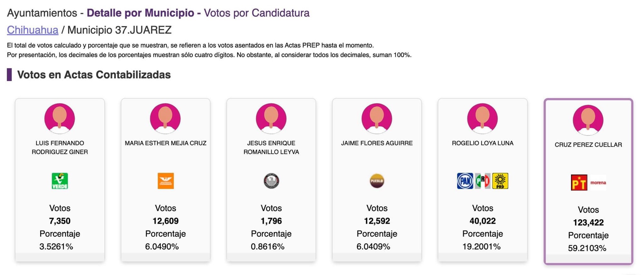Click the 123,422 vote count
This screenshot has height=275, width=644.
coord(588,222)
